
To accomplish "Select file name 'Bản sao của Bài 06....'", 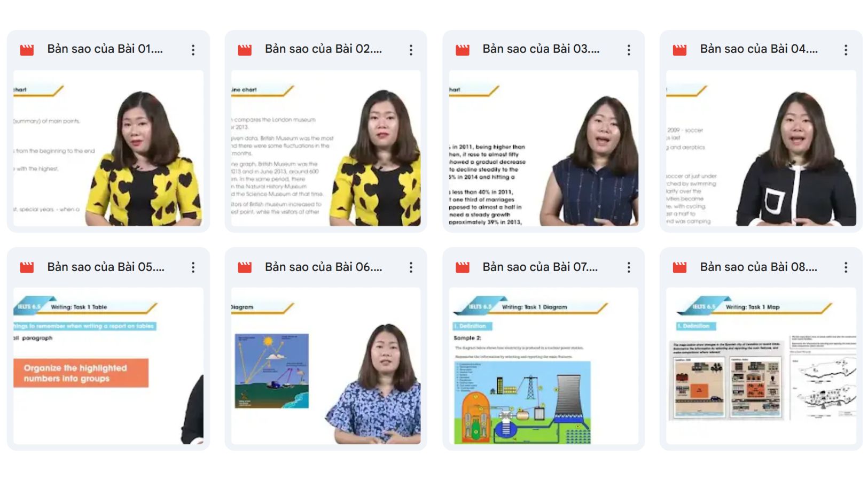I will point(324,267).
